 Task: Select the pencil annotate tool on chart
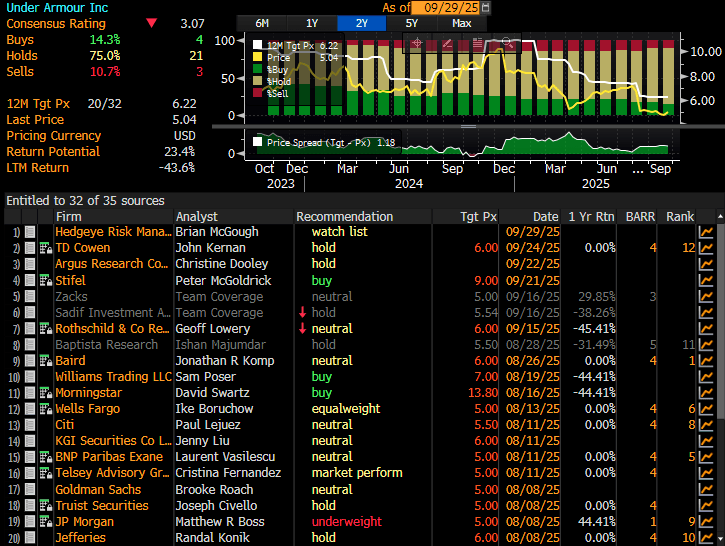(447, 43)
